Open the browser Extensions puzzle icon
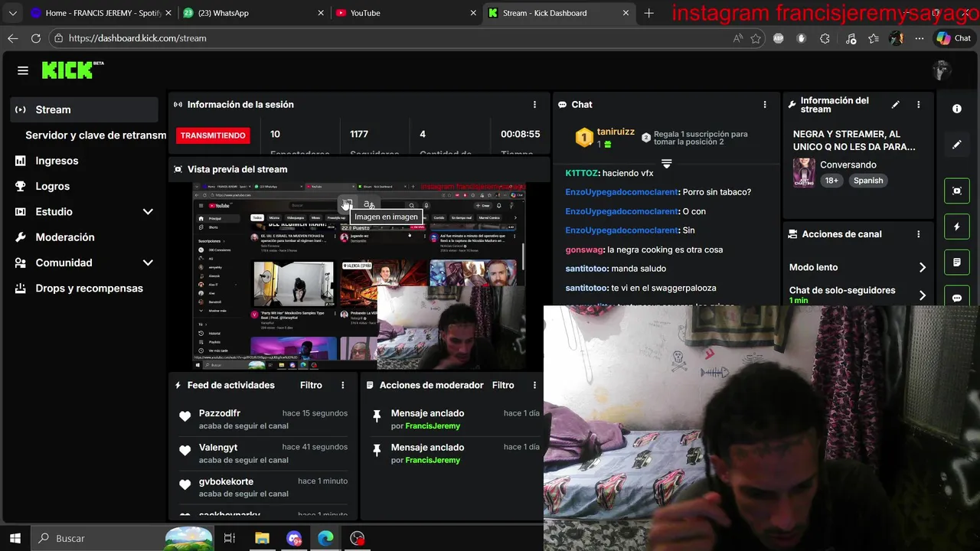Image resolution: width=980 pixels, height=551 pixels. (825, 38)
